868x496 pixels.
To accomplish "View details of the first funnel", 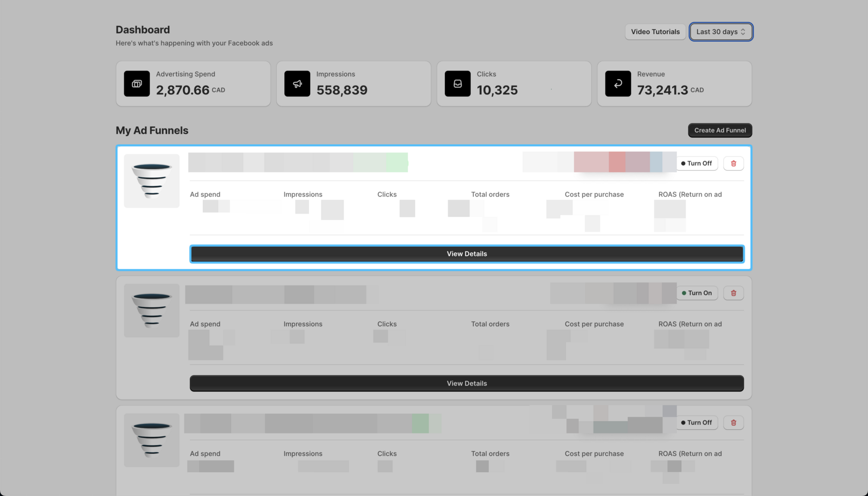I will coord(467,253).
